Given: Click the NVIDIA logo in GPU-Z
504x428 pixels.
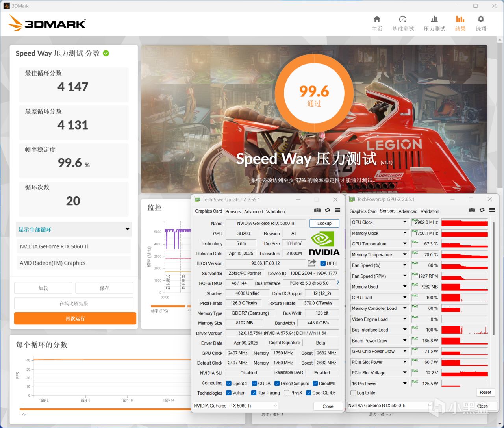Looking at the screenshot, I should tap(324, 244).
